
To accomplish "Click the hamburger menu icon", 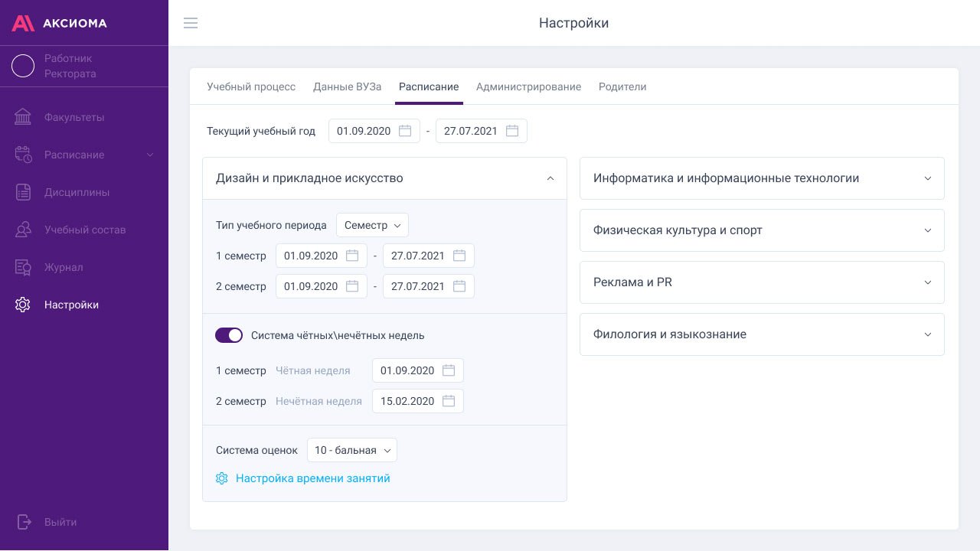I will tap(191, 23).
